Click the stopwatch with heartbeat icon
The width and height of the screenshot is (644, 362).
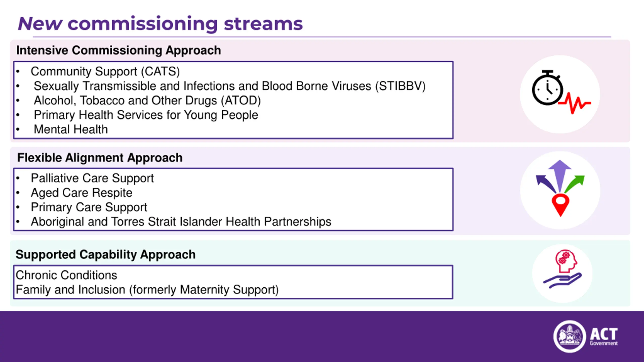click(560, 94)
